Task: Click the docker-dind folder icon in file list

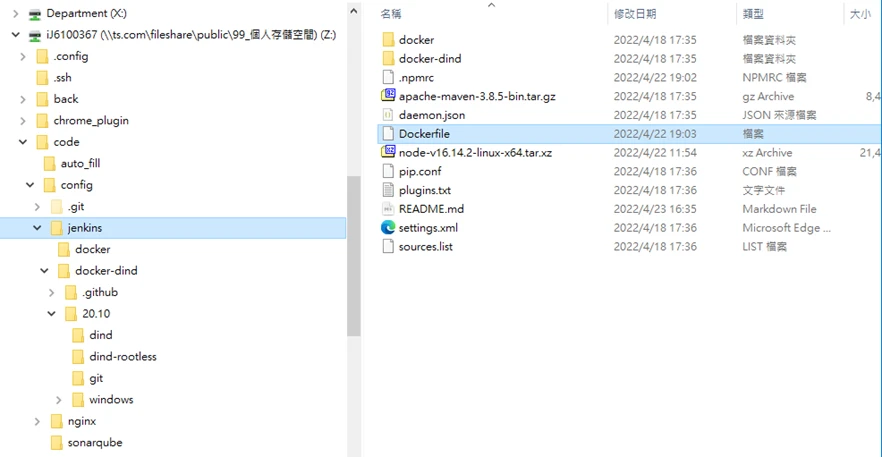Action: [388, 59]
